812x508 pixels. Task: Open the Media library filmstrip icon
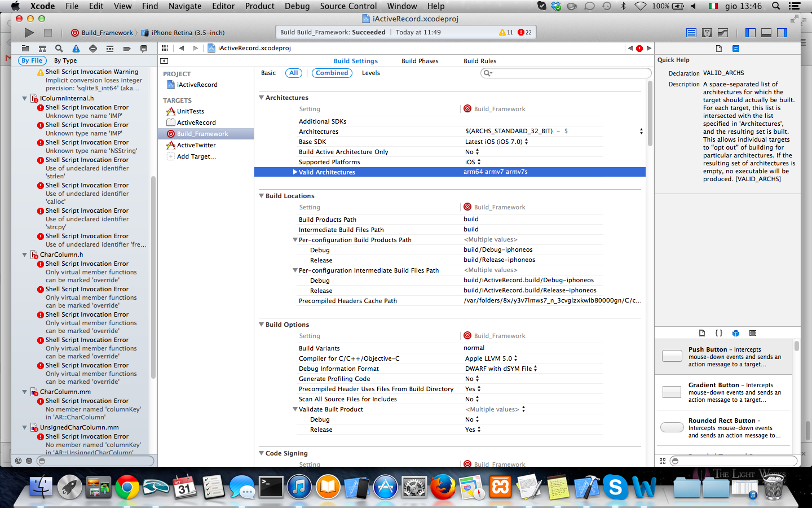[753, 333]
